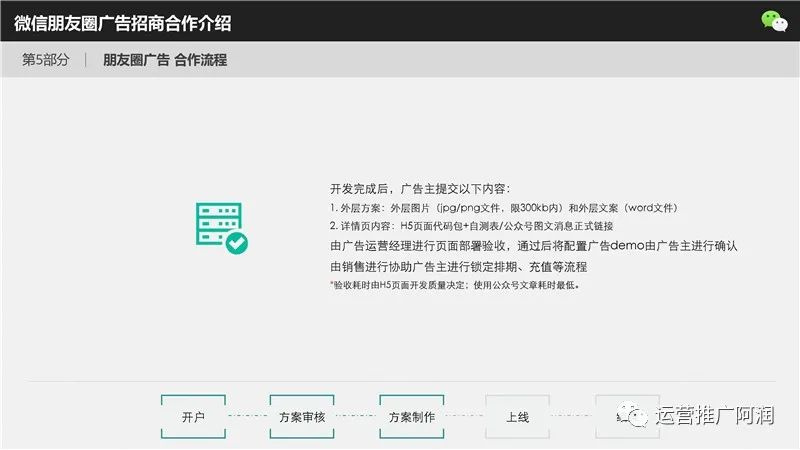
Task: Click the 朋友圈广告 合作流程 heading
Action: pyautogui.click(x=165, y=60)
